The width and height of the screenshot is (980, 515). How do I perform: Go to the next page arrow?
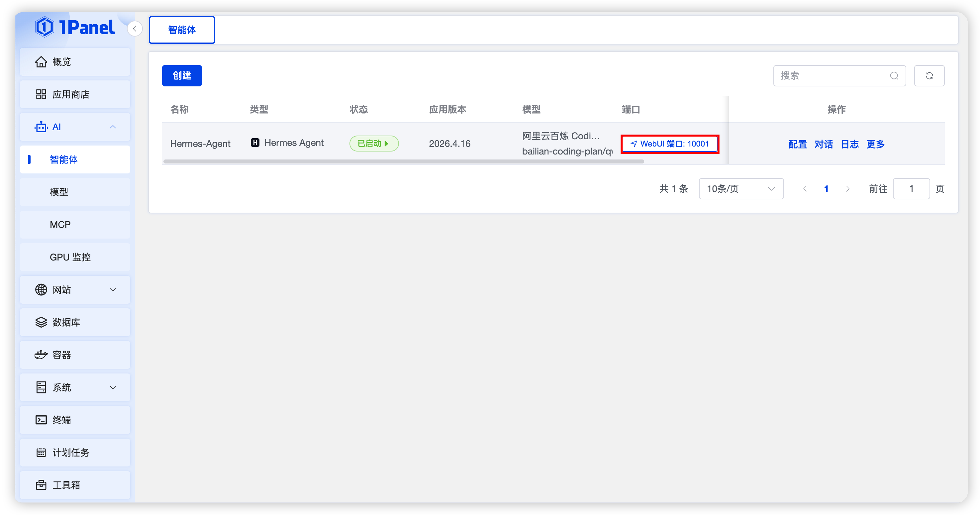coord(847,189)
